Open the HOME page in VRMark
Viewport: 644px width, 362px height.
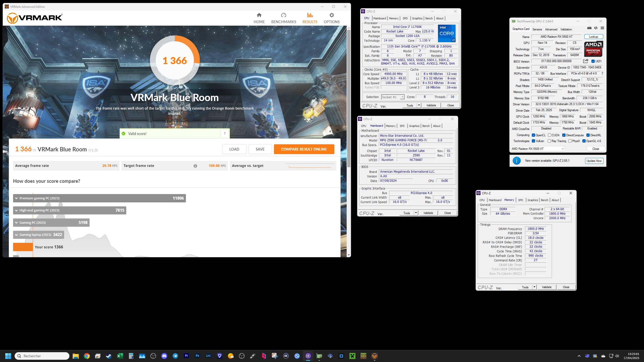(x=259, y=18)
